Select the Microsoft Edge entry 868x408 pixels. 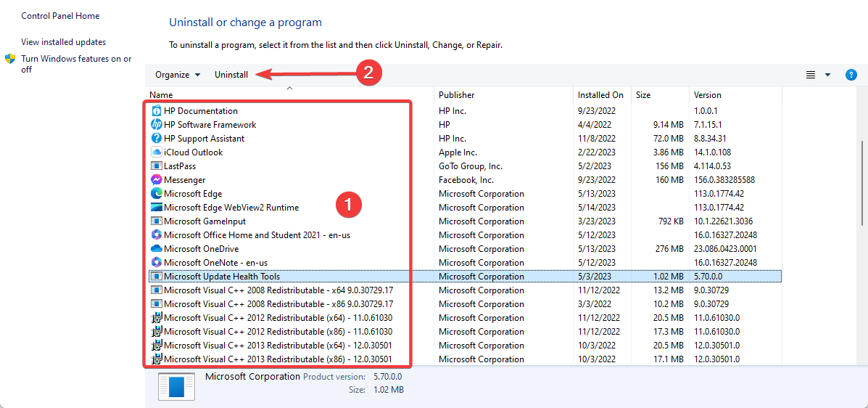coord(464,193)
